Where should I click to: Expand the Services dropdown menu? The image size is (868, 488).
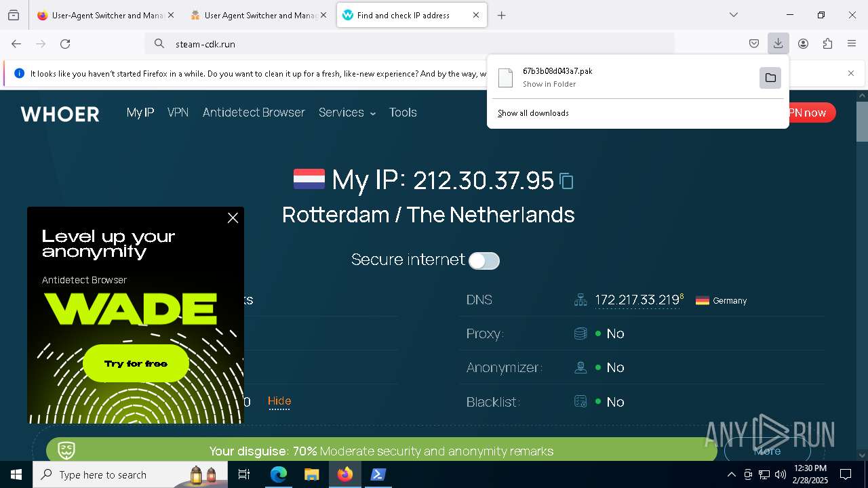click(x=347, y=113)
